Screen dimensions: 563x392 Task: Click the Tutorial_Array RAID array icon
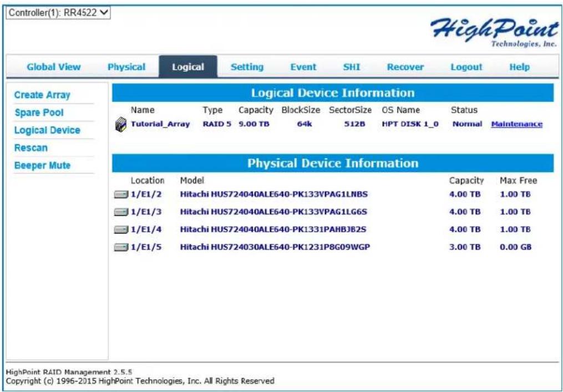tap(121, 124)
